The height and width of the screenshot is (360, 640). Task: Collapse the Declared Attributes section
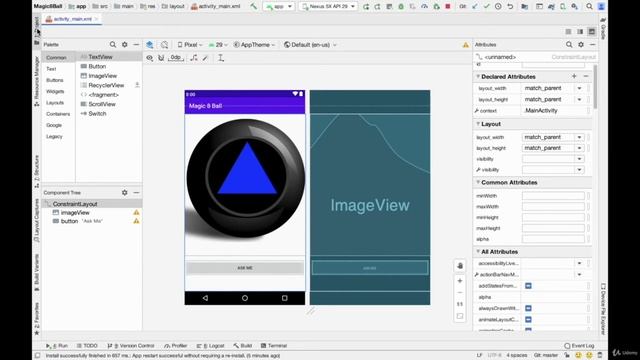(x=478, y=76)
